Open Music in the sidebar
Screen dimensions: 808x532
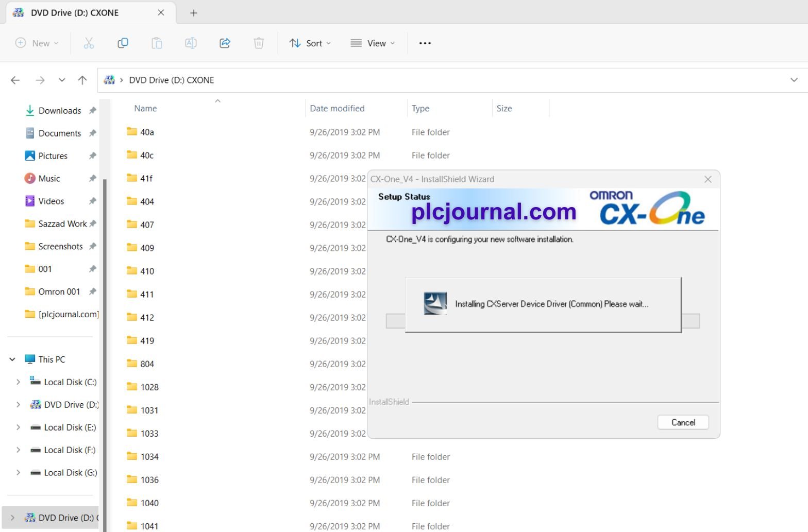[49, 179]
